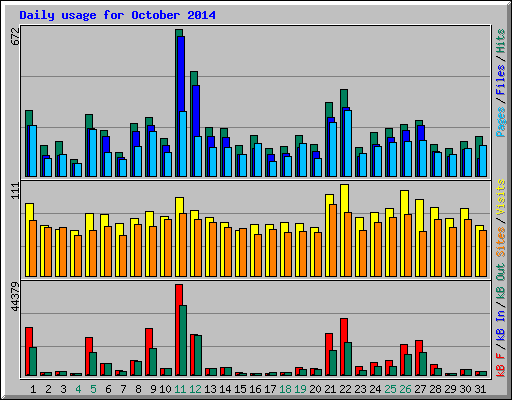
Task: Click day 15 on the x-axis
Action: (240, 389)
